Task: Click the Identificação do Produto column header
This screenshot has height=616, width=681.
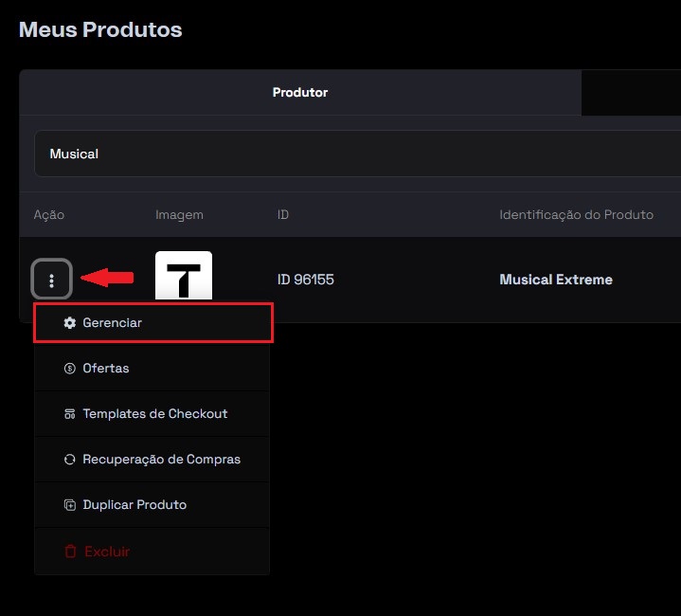Action: pos(576,215)
